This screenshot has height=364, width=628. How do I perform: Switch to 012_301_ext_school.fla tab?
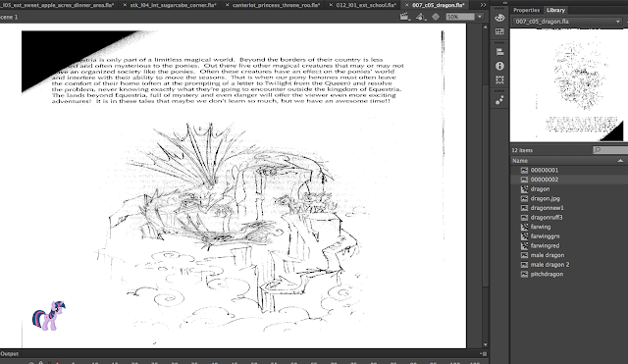(x=366, y=5)
